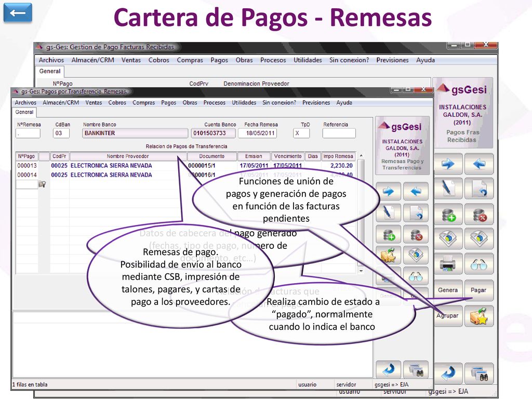
Task: Select General tab in Facturas Recibidas window
Action: (50, 71)
